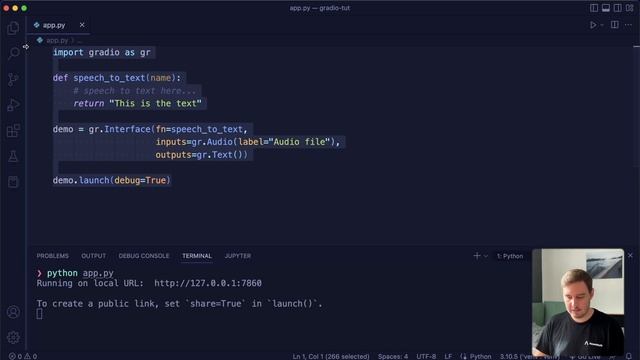Toggle the primary side bar layout
Viewport: 640px width, 360px height.
tap(594, 8)
